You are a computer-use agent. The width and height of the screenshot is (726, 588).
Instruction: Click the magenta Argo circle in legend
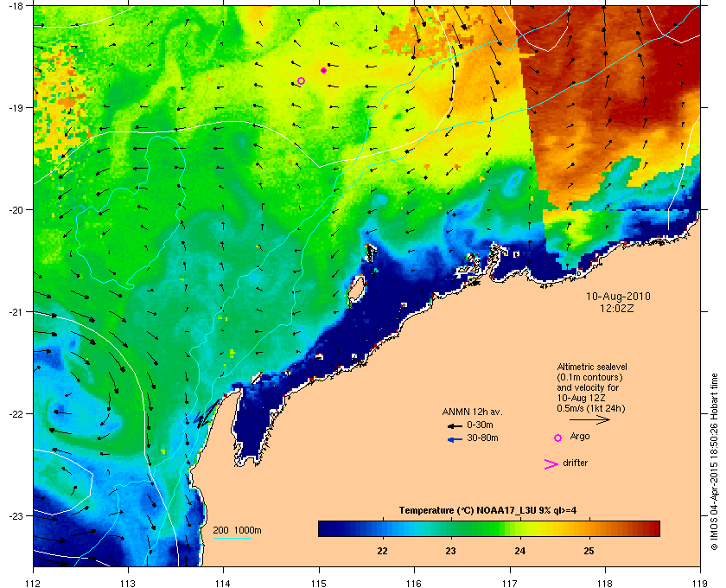click(558, 438)
